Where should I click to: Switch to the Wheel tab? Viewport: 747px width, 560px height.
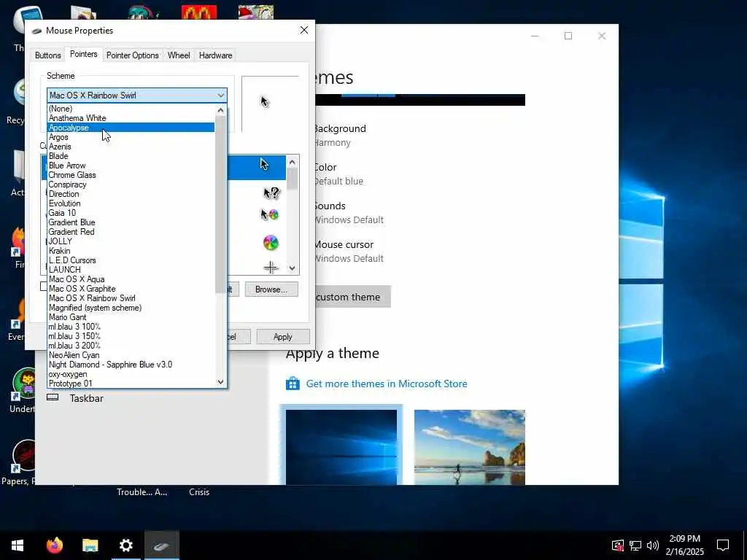pyautogui.click(x=179, y=55)
